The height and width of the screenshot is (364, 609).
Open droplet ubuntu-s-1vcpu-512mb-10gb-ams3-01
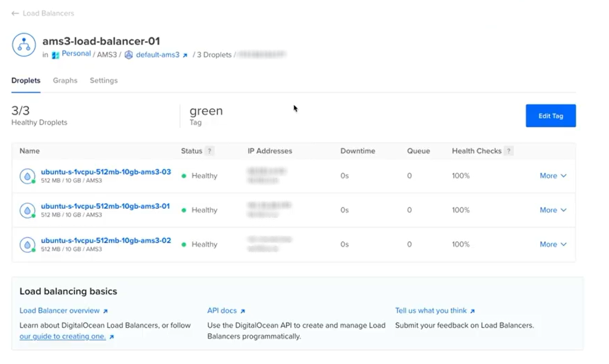tap(105, 206)
